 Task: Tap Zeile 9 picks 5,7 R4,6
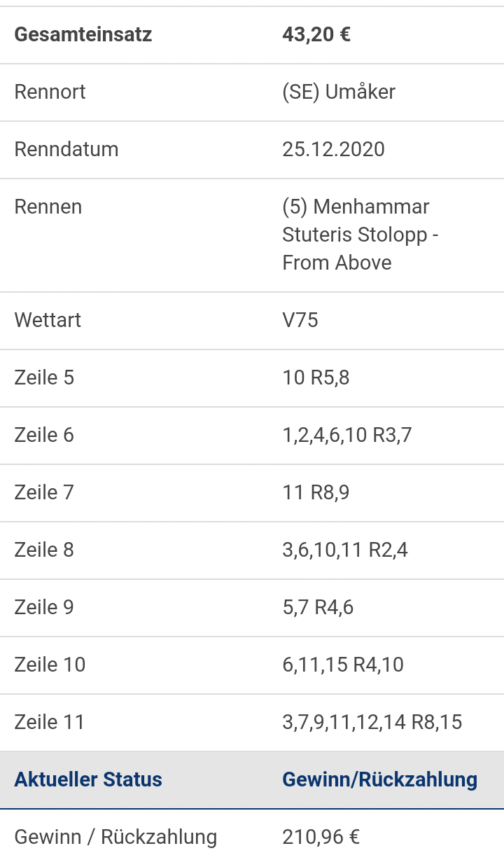click(x=318, y=607)
